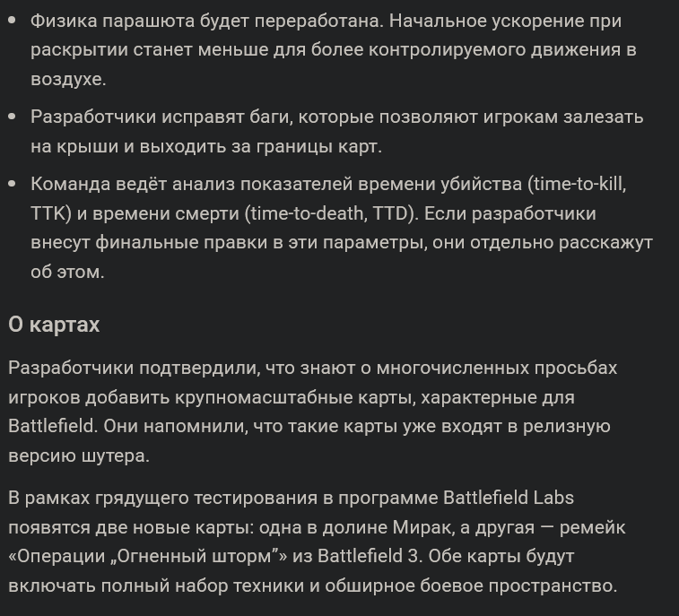
Task: Click the word 'time-to-kill'
Action: click(x=579, y=184)
